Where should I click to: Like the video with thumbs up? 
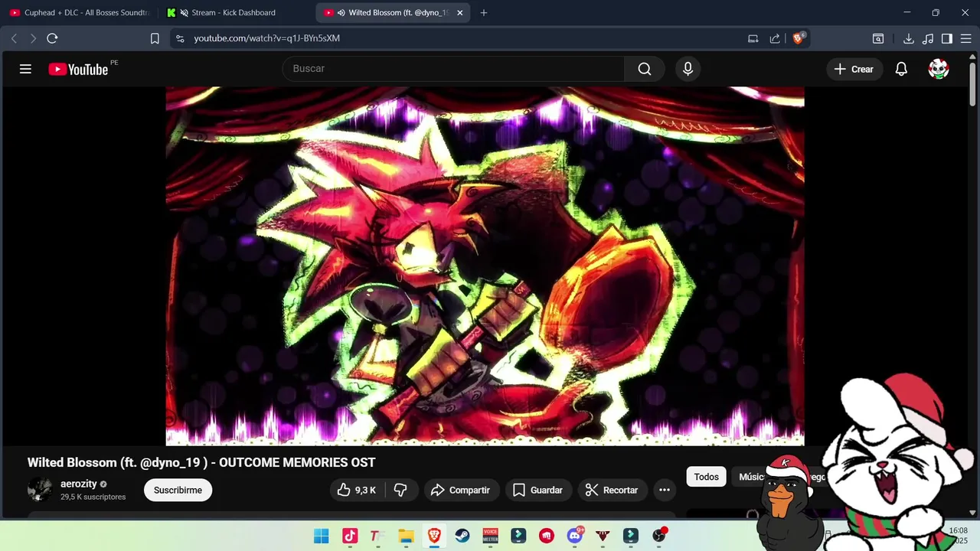(x=358, y=490)
